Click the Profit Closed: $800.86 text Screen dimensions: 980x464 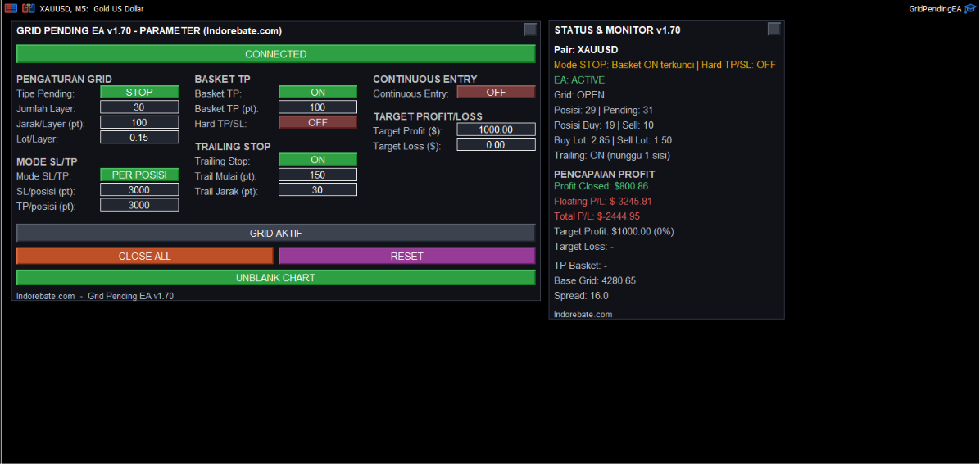pyautogui.click(x=601, y=186)
